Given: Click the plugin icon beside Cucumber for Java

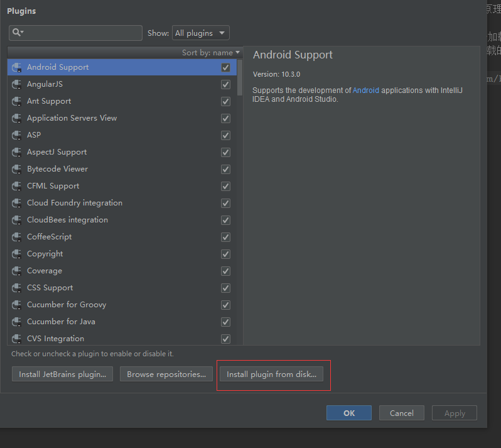Looking at the screenshot, I should click(x=16, y=322).
